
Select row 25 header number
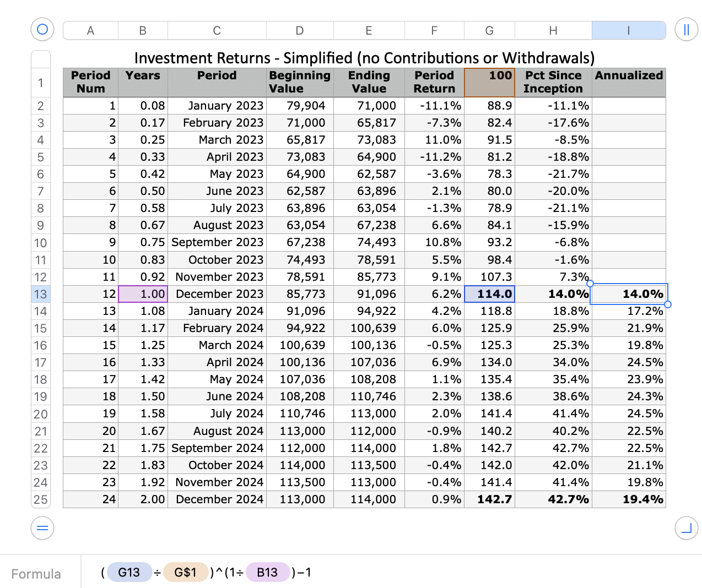pos(41,499)
